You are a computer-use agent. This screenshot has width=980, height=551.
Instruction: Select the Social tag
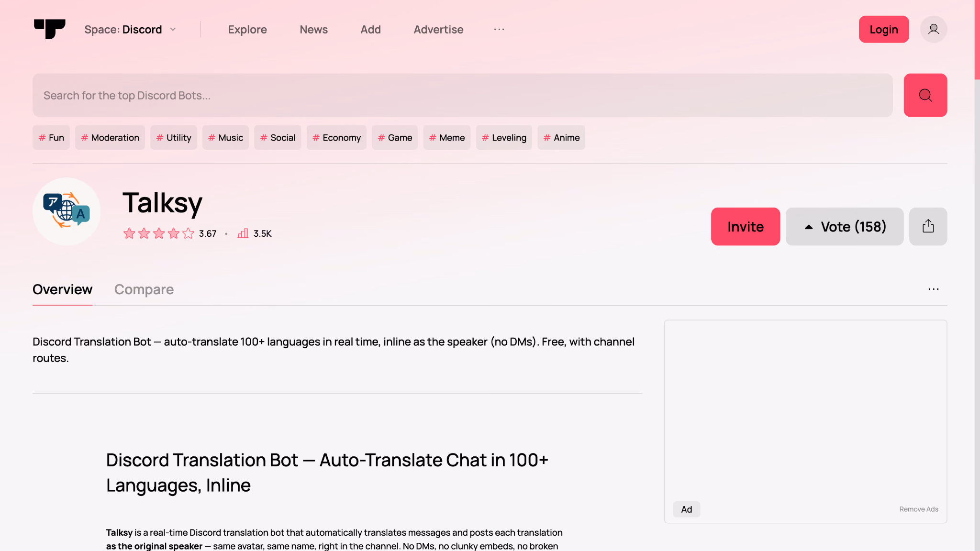pos(278,138)
